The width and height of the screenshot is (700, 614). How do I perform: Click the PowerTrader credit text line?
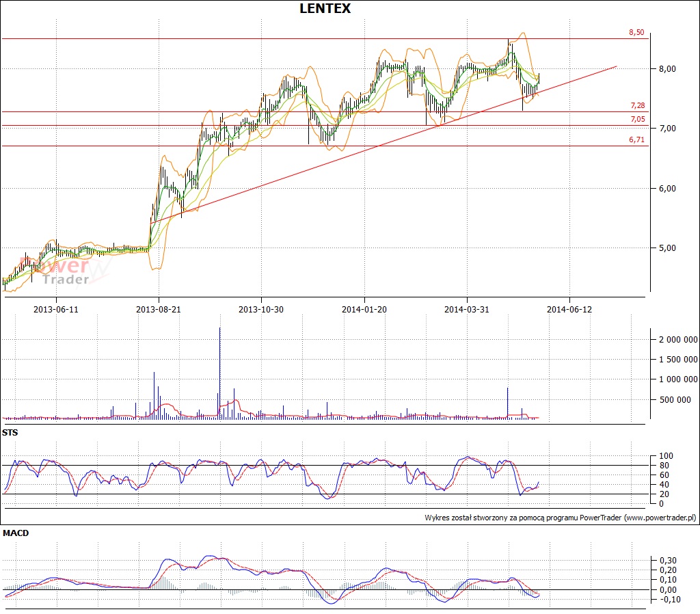(x=561, y=518)
